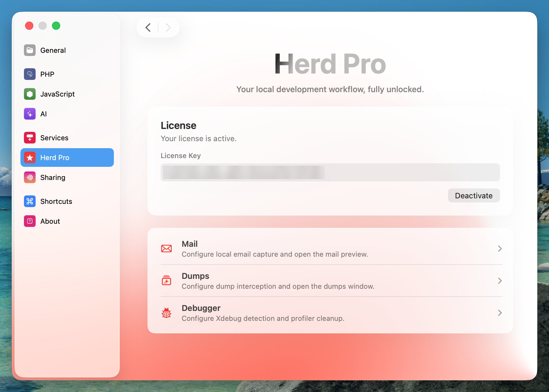
Task: Switch to the Shortcuts section label
Action: click(56, 201)
